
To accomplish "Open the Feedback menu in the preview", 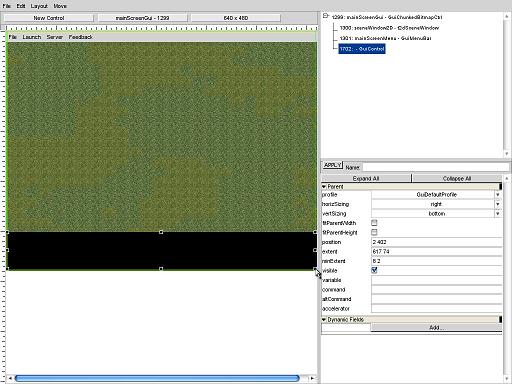I will coord(80,37).
